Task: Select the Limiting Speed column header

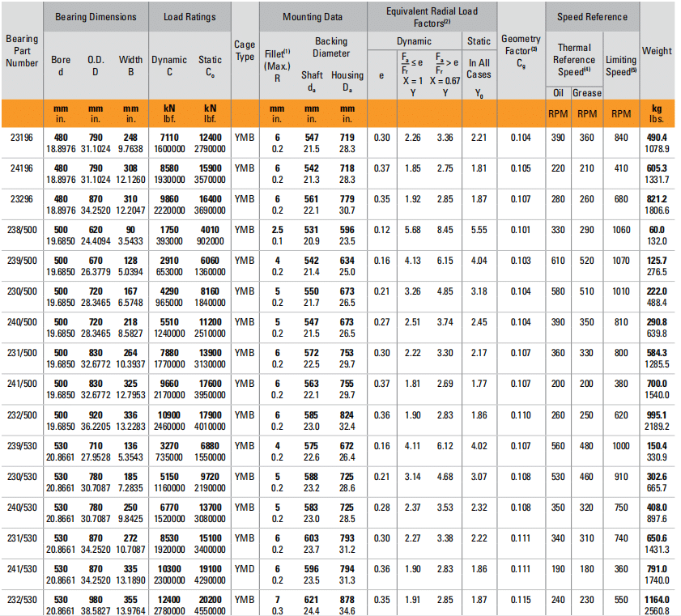Action: click(x=622, y=66)
